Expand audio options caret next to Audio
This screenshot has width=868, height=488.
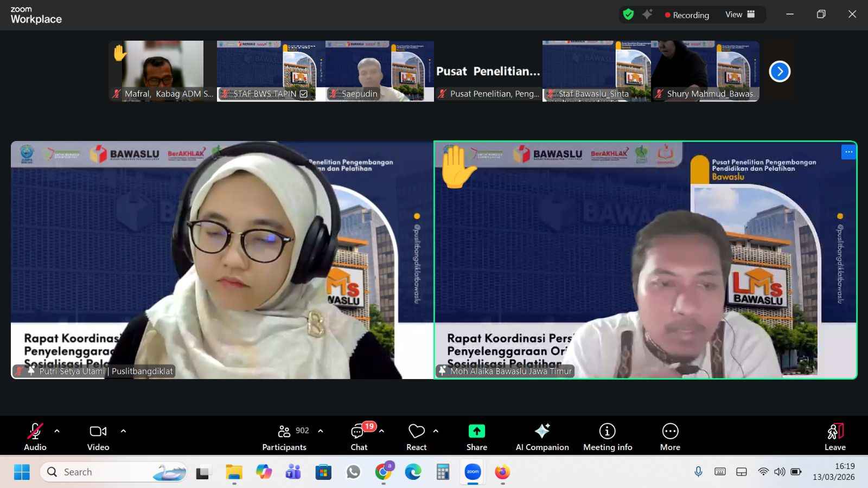click(57, 432)
